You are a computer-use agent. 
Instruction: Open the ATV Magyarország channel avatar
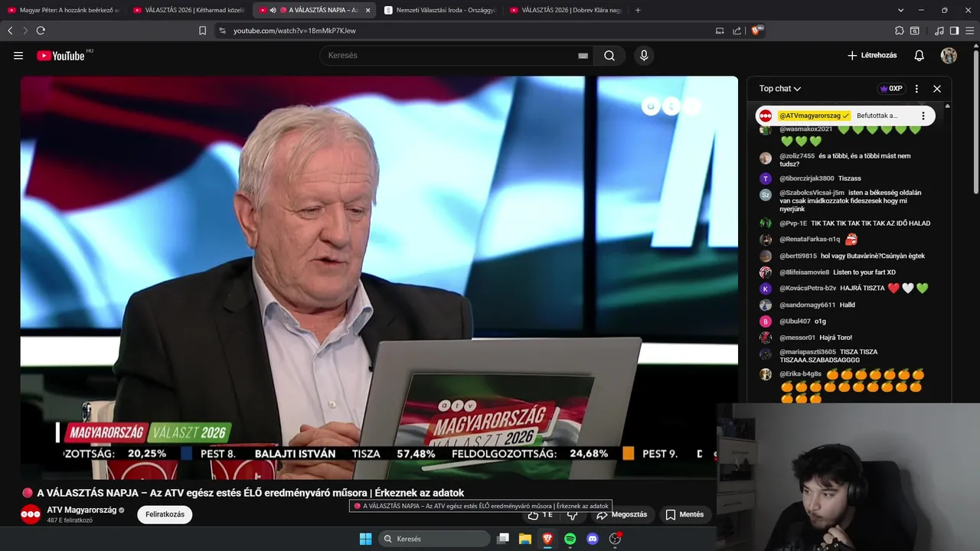coord(31,514)
